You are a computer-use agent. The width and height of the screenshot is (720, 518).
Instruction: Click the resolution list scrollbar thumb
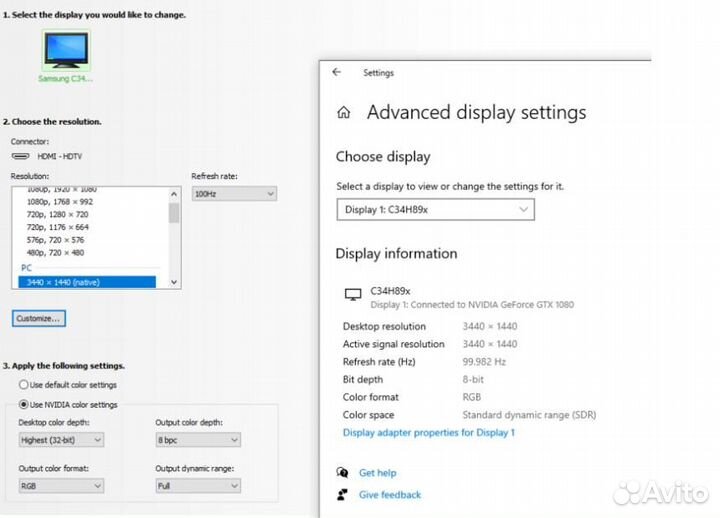(x=174, y=213)
